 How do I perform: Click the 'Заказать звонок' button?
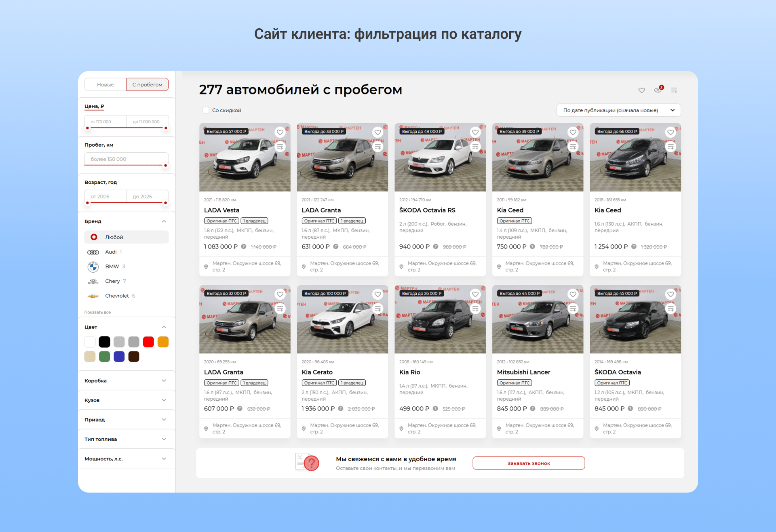528,463
